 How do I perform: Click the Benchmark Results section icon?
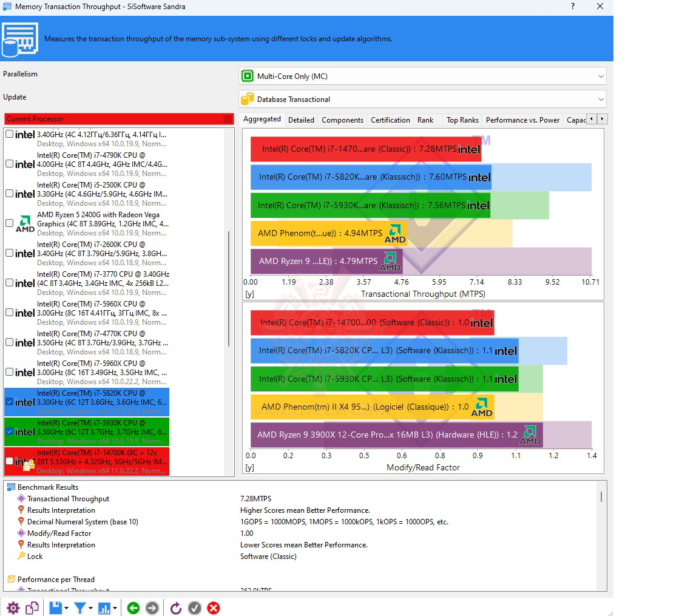(x=11, y=487)
